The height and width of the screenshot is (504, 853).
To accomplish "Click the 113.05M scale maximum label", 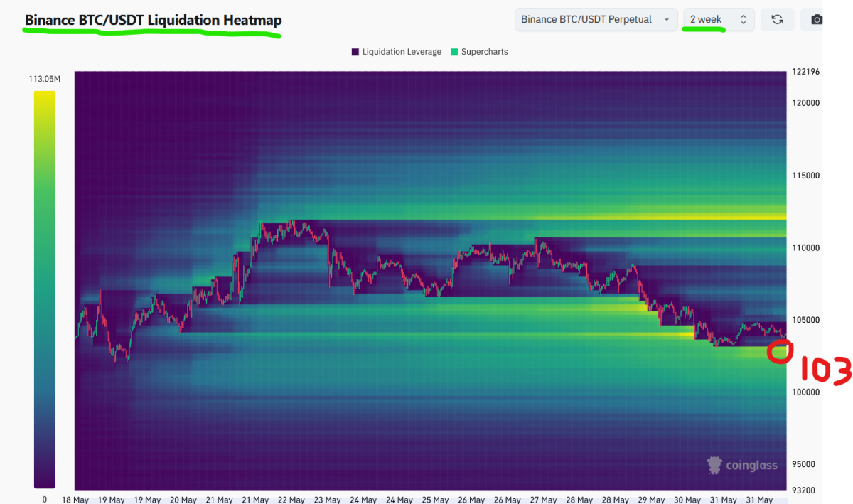I will click(x=45, y=79).
